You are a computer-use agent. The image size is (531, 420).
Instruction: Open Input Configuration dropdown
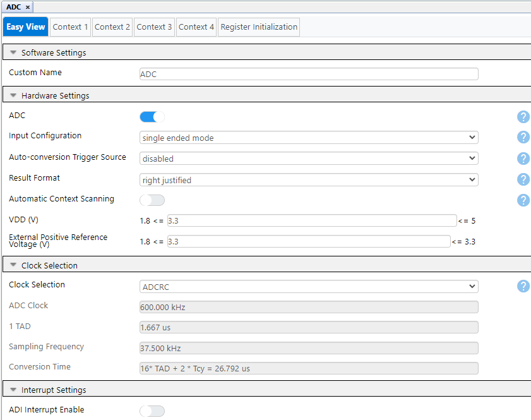pos(308,138)
